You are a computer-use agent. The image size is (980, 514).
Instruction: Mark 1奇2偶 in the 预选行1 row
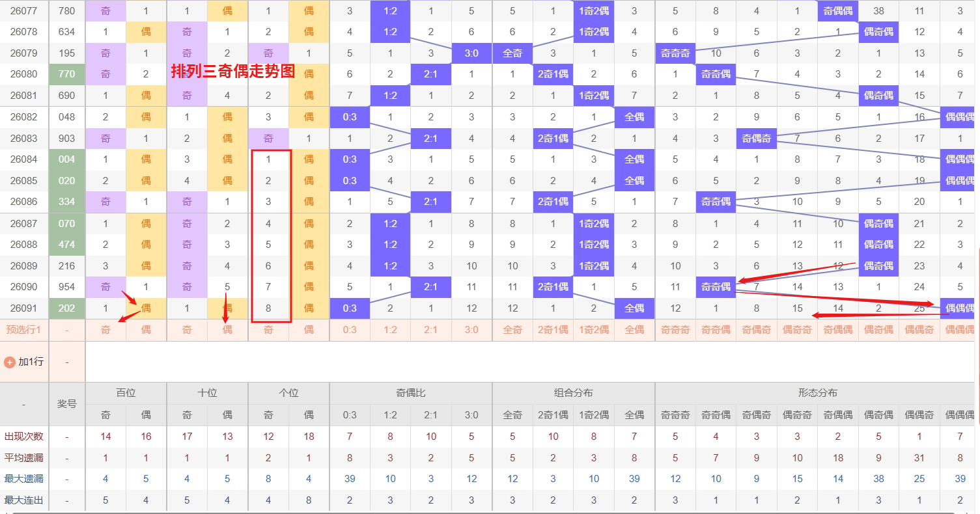(594, 330)
